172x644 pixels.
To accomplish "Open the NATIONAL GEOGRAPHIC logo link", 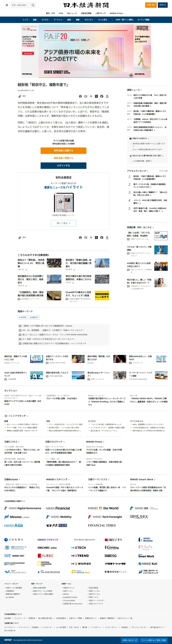I will 45,563.
